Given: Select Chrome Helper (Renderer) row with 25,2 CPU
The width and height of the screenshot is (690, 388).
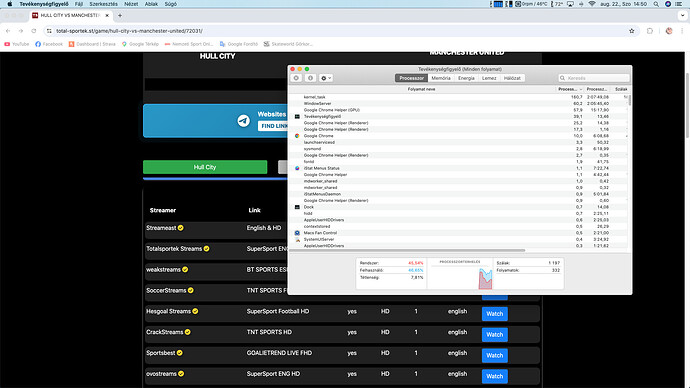Looking at the screenshot, I should pos(458,123).
